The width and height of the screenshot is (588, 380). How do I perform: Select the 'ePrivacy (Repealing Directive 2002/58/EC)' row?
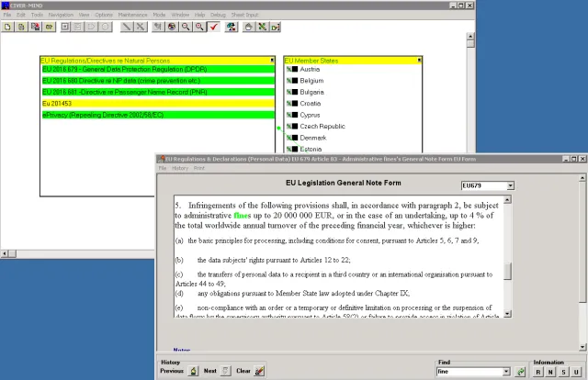tap(158, 115)
